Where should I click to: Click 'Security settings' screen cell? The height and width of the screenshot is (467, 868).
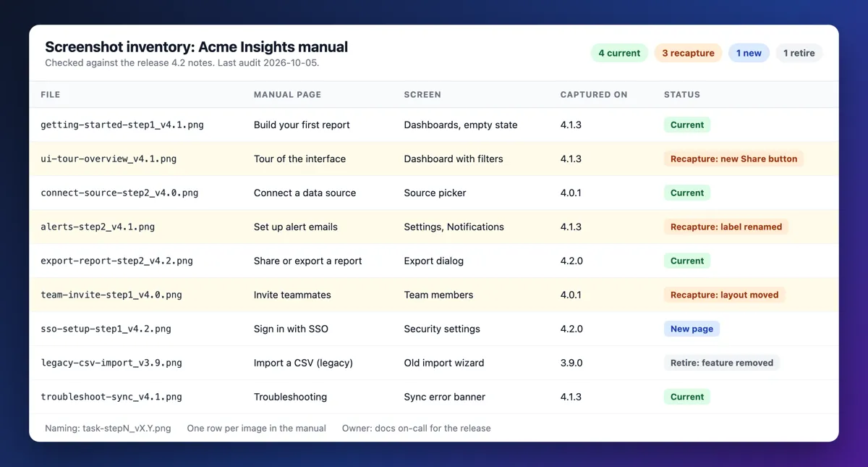(442, 329)
